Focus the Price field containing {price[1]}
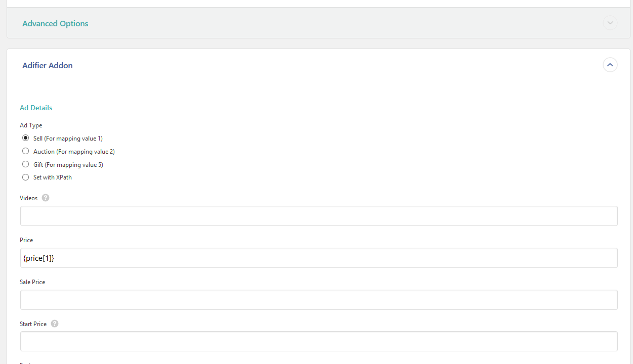The height and width of the screenshot is (364, 633). point(319,258)
